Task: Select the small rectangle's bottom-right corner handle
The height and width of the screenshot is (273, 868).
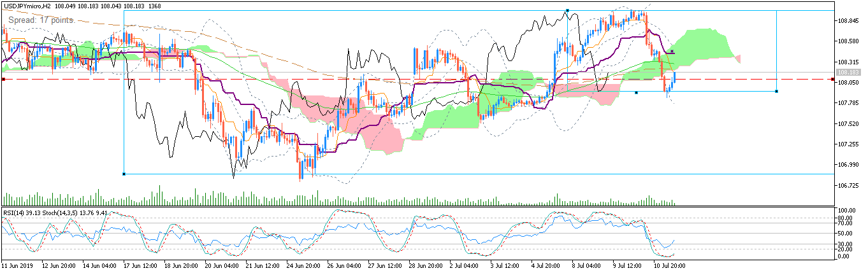Action: click(x=776, y=92)
